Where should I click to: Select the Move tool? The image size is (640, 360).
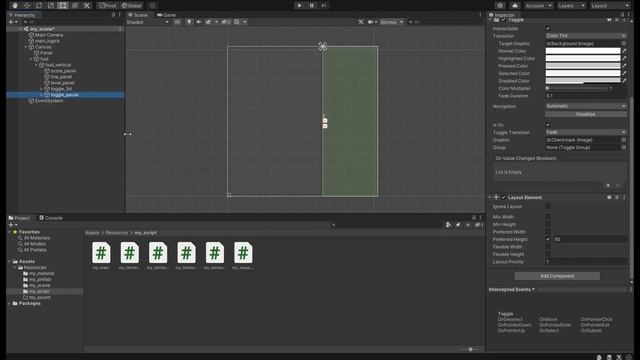point(27,6)
